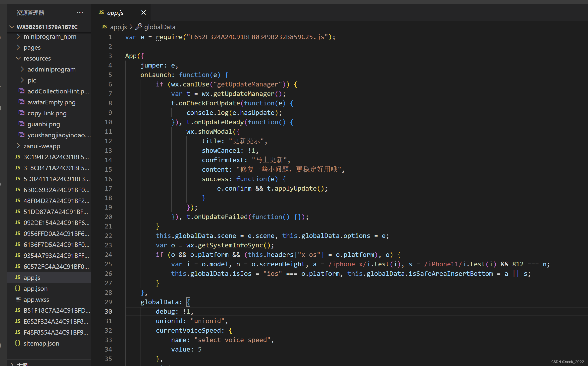
Task: Click the JS icon in the breadcrumb
Action: 104,27
